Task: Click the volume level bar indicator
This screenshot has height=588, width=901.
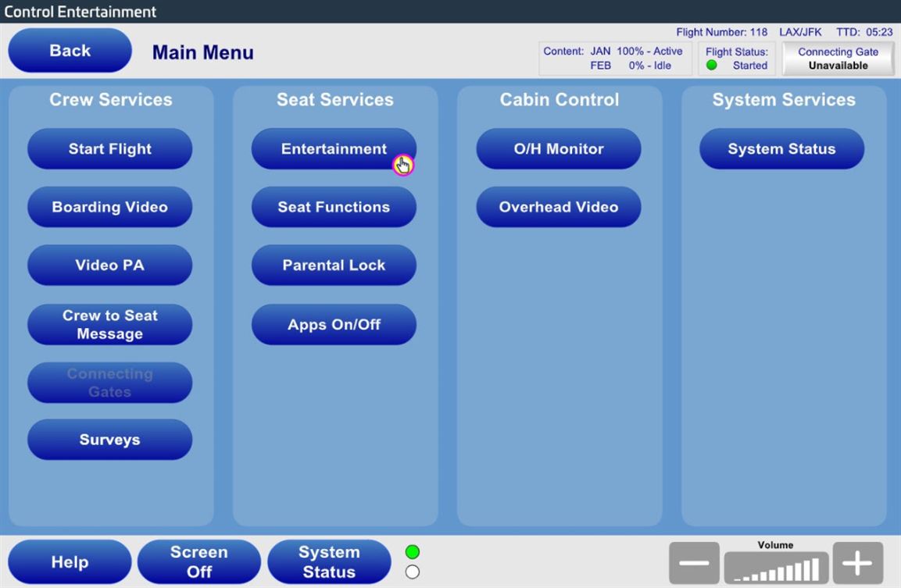Action: (x=775, y=568)
